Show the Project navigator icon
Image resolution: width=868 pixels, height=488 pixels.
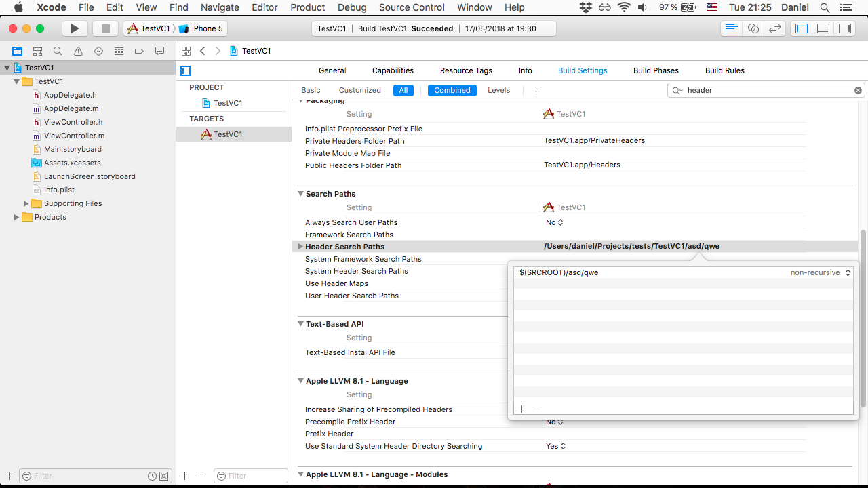(17, 51)
